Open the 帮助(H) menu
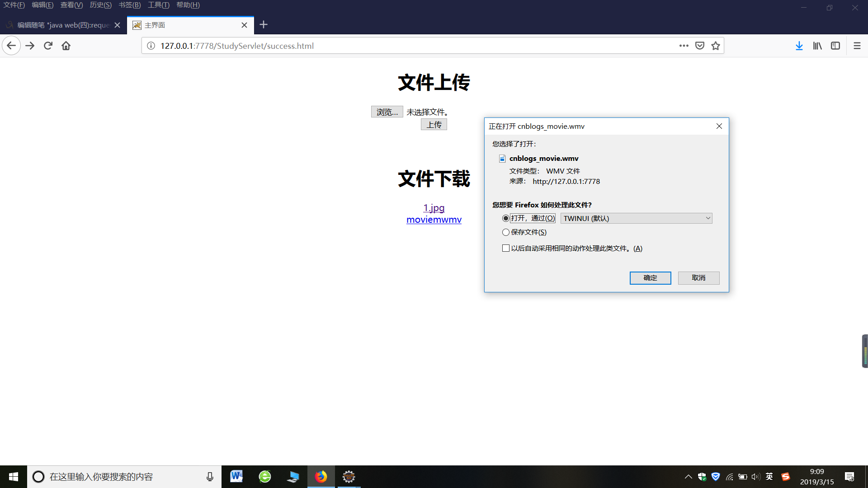868x488 pixels. (x=188, y=5)
